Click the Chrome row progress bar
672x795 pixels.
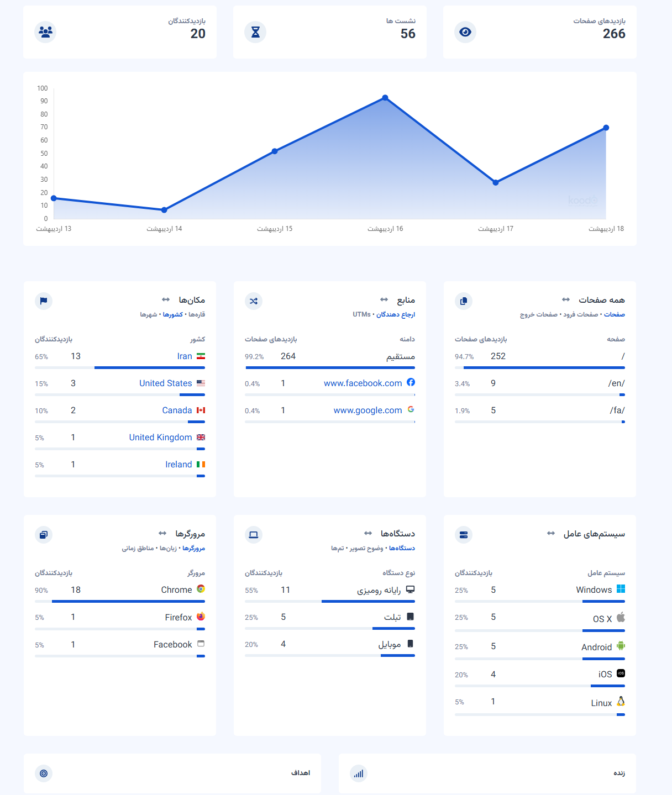click(x=120, y=601)
